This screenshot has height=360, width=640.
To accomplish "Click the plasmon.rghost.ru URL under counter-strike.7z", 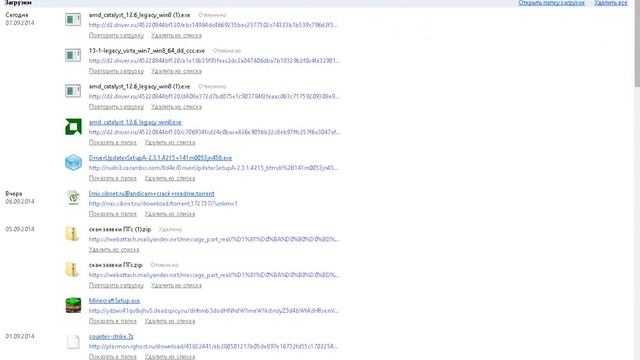I will coord(213,347).
